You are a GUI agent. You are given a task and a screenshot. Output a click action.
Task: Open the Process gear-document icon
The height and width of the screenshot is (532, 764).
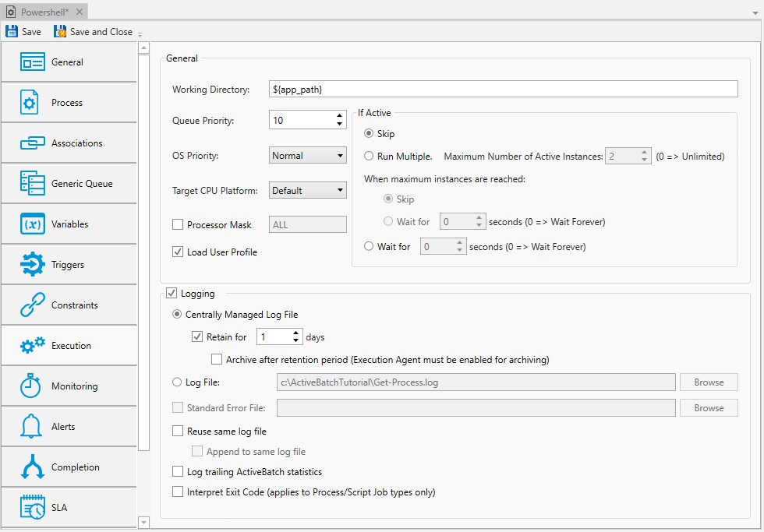[30, 103]
